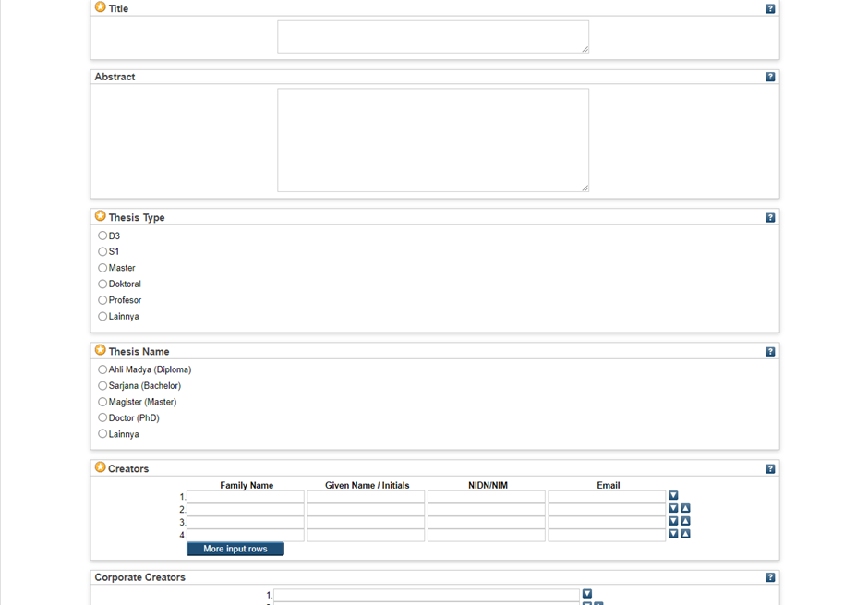868x605 pixels.
Task: Select the S1 thesis type
Action: click(102, 251)
